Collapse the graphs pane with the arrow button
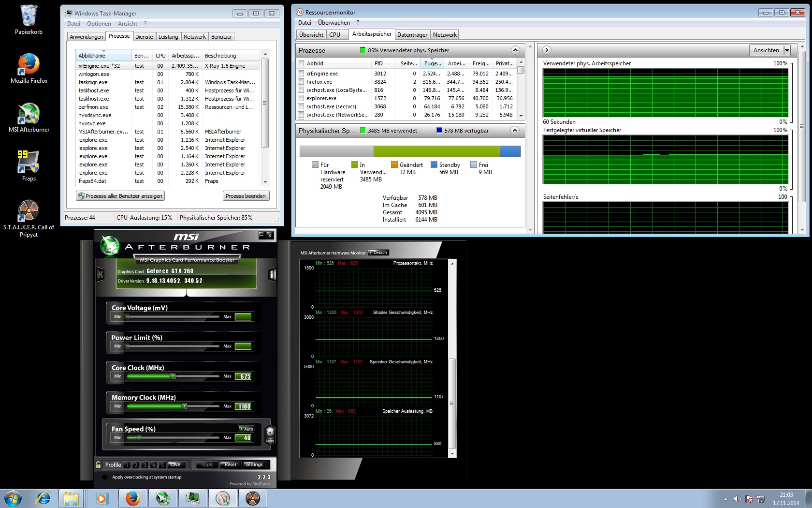812x508 pixels. (x=547, y=50)
